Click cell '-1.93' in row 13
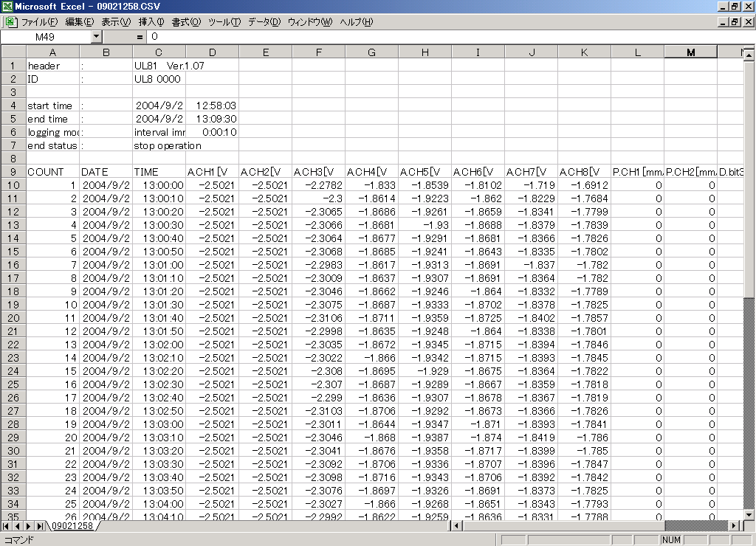 coord(425,225)
